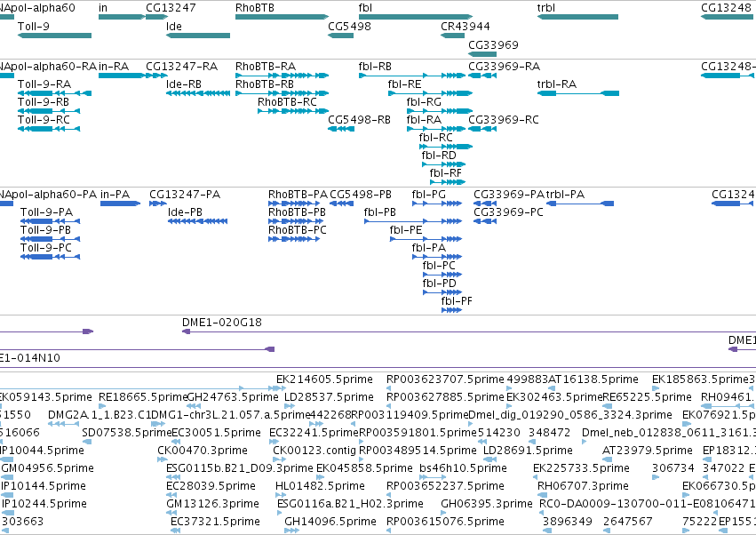The width and height of the screenshot is (756, 535).
Task: Select transcript RhoBTB-RC
Action: click(x=293, y=111)
